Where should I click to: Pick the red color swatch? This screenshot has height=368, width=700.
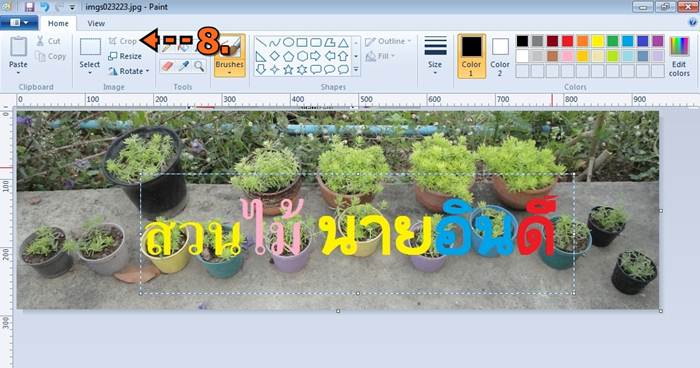tap(567, 41)
